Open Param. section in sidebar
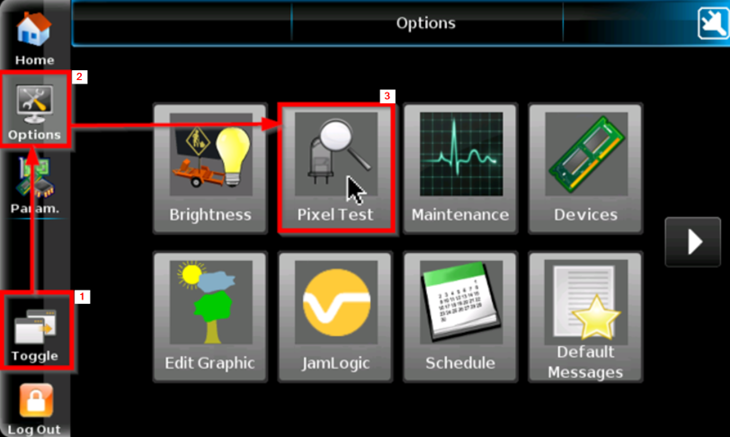 (35, 186)
